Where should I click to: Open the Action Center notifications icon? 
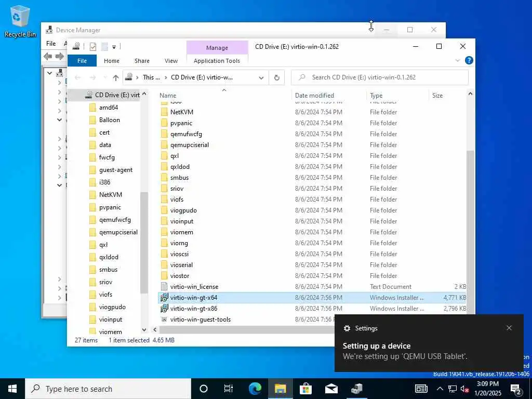coord(516,389)
